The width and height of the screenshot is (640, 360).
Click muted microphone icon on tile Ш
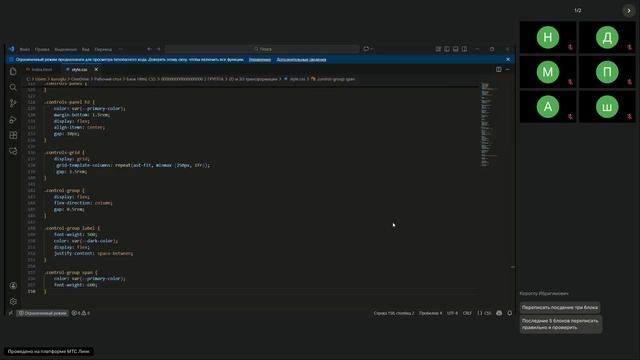pos(629,117)
